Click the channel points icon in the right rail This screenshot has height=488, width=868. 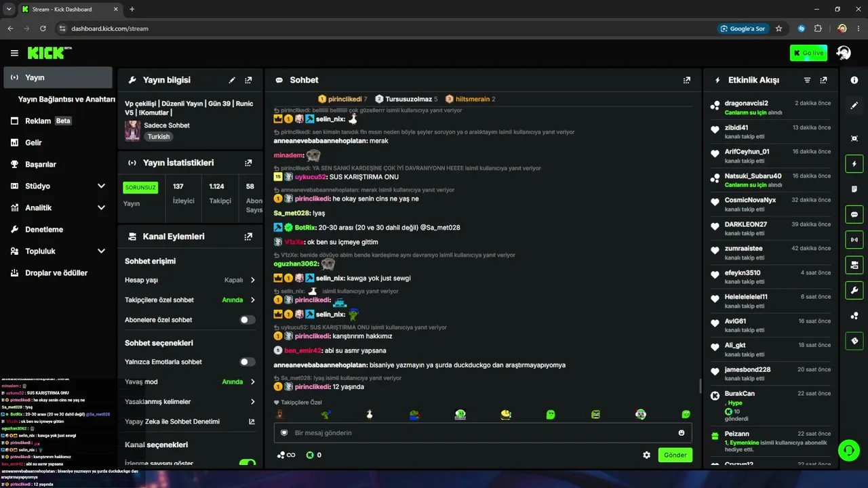pyautogui.click(x=854, y=315)
